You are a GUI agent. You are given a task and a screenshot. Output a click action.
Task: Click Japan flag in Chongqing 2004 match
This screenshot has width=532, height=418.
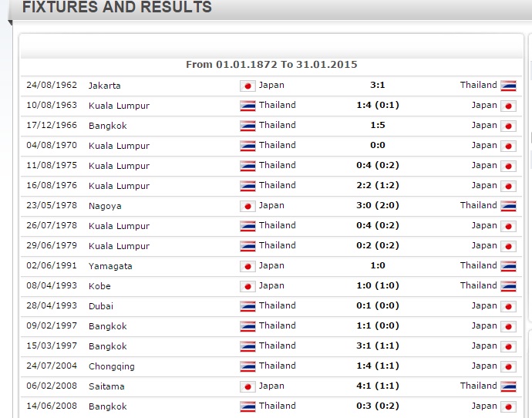pos(508,366)
